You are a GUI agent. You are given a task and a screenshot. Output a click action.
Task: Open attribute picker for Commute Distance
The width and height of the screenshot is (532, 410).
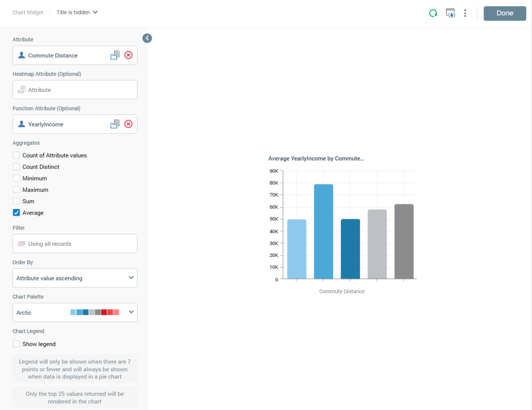[115, 55]
